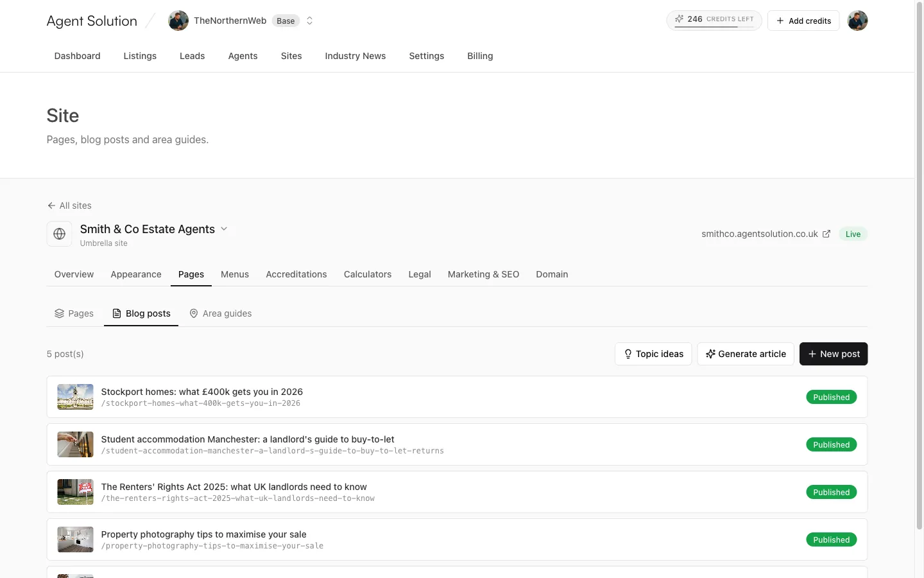This screenshot has width=924, height=578.
Task: Click the page vertical scrollbar
Action: pos(919,267)
